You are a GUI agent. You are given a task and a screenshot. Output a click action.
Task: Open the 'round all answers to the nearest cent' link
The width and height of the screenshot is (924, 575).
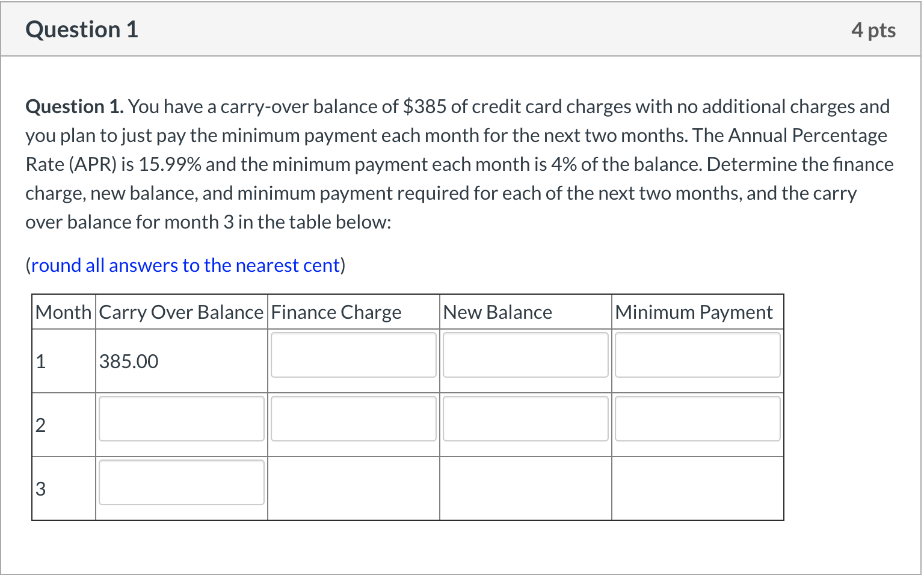pos(185,265)
